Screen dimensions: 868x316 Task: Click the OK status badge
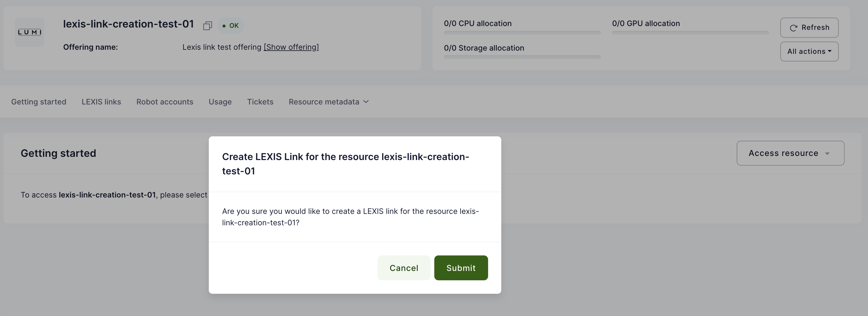pyautogui.click(x=230, y=26)
